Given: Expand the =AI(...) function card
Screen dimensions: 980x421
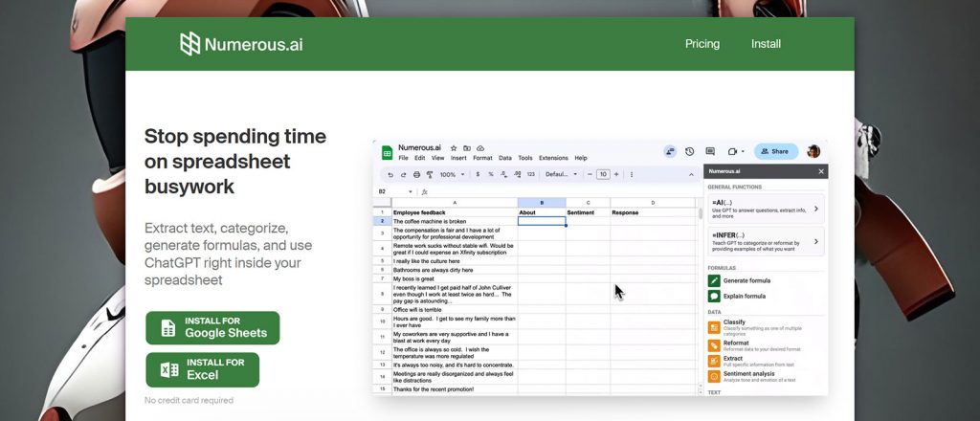Looking at the screenshot, I should coord(766,209).
